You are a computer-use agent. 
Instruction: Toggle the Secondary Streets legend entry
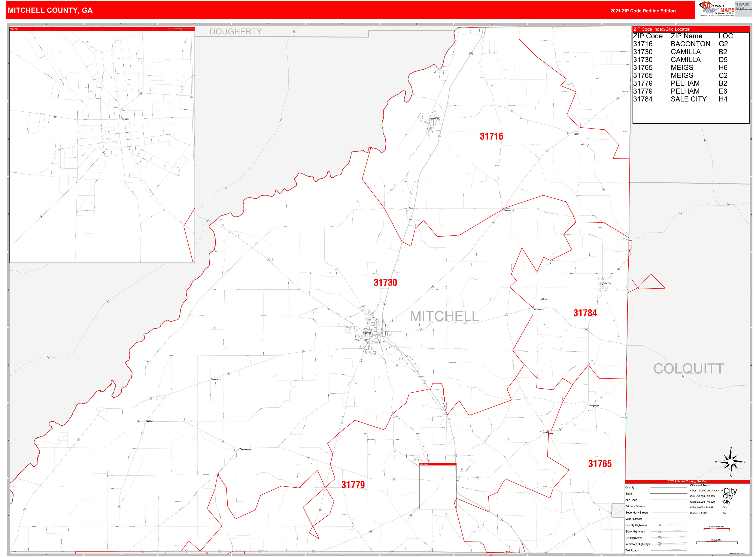click(x=637, y=513)
